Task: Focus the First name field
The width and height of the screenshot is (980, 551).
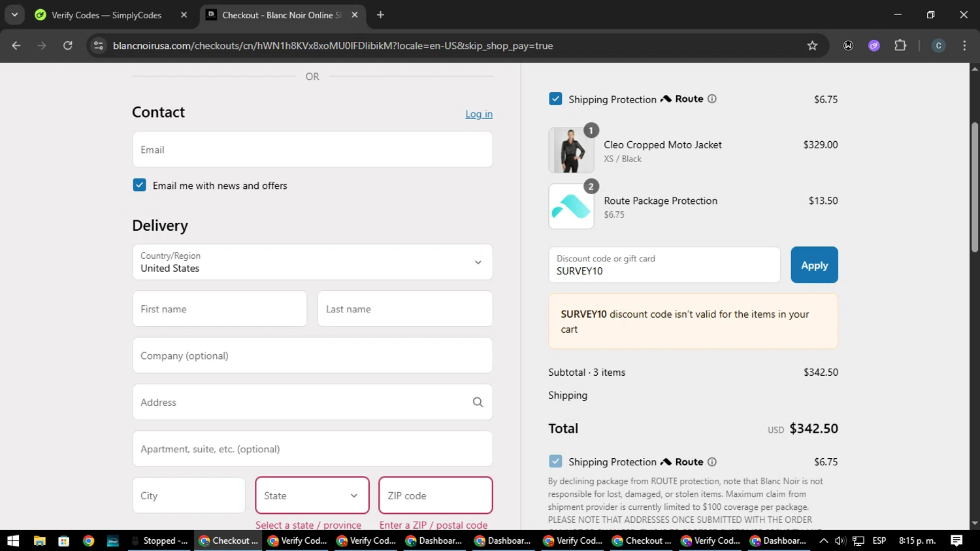Action: 220,309
